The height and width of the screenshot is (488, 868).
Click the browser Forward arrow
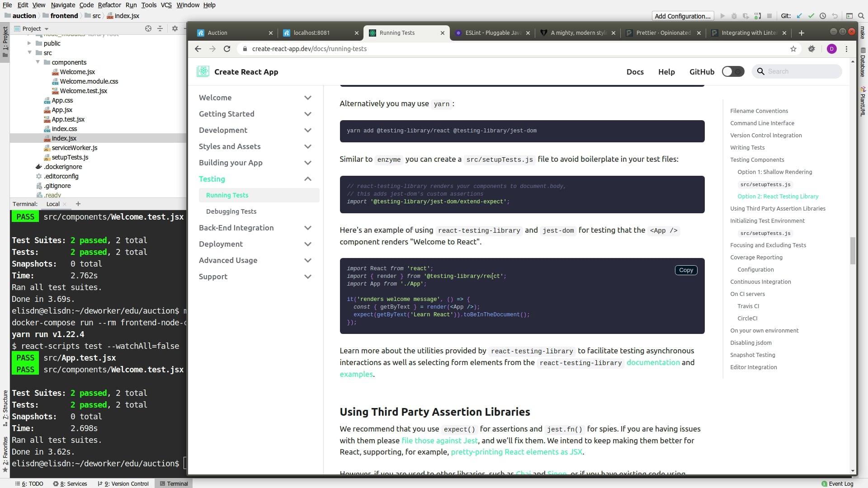tap(212, 49)
